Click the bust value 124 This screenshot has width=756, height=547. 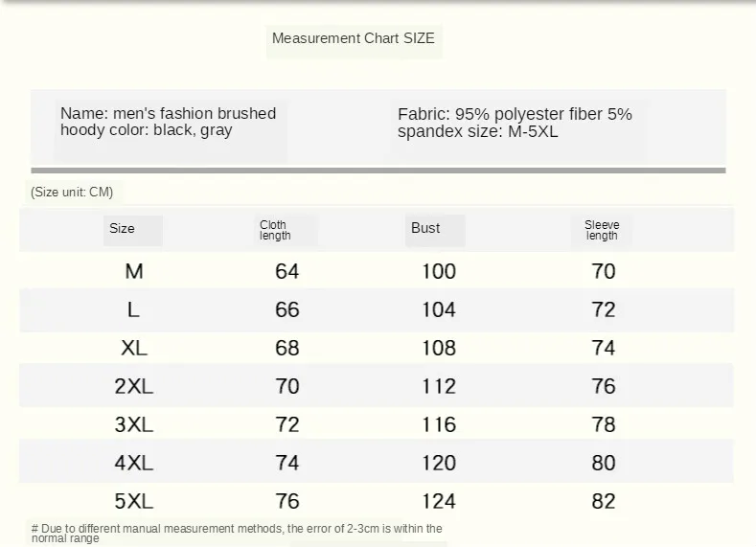(439, 501)
